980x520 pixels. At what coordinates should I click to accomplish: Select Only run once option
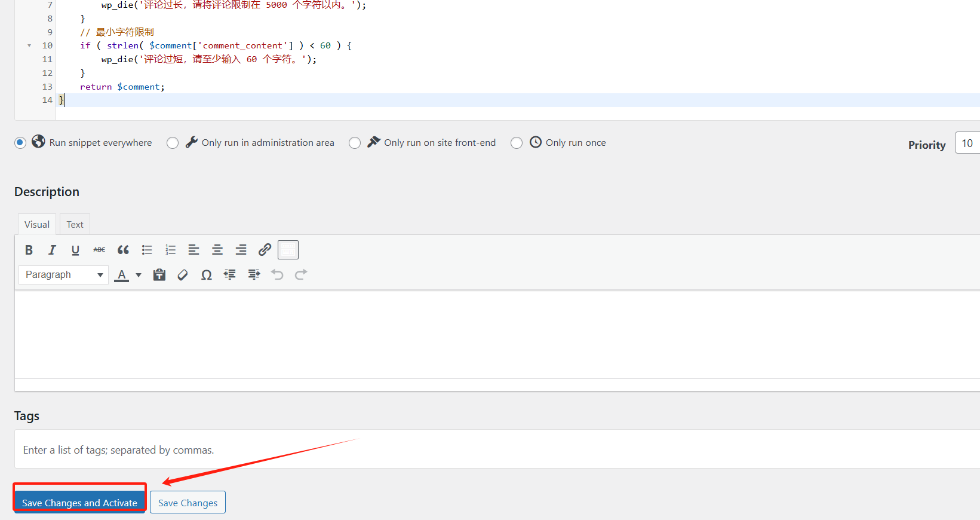coord(517,143)
